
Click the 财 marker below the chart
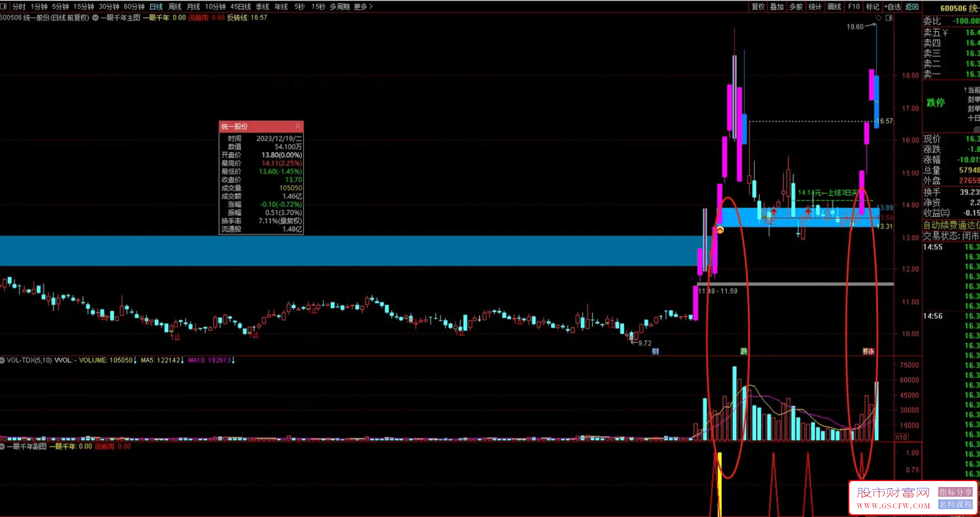click(x=655, y=351)
